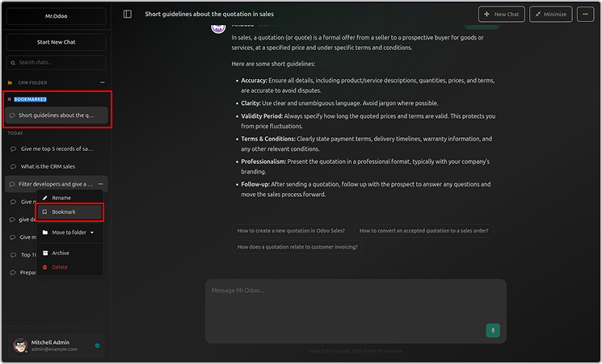602x364 pixels.
Task: Open the bookmarked Short guidelines chat
Action: [x=57, y=115]
